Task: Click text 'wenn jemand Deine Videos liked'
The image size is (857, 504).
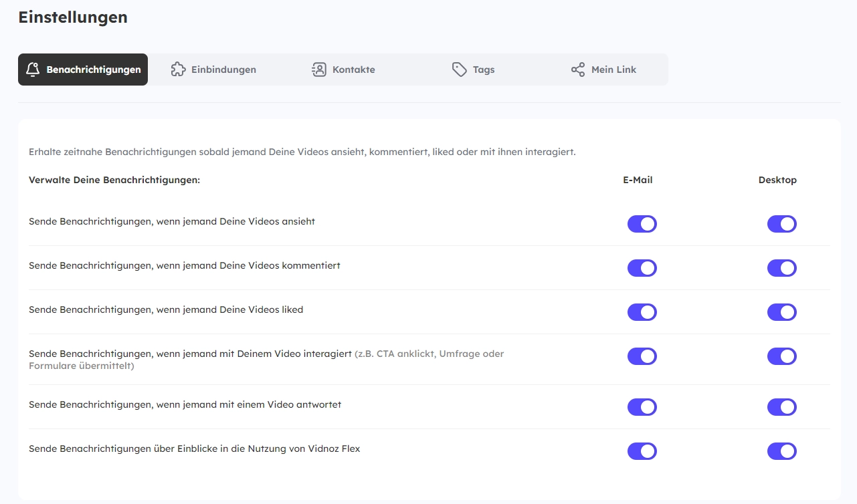Action: (229, 309)
